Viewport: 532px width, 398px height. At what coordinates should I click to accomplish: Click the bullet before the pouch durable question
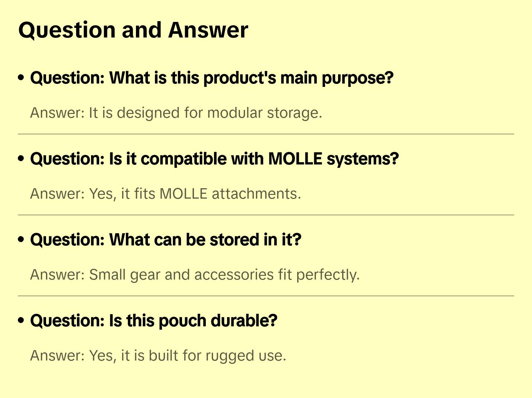(x=21, y=320)
